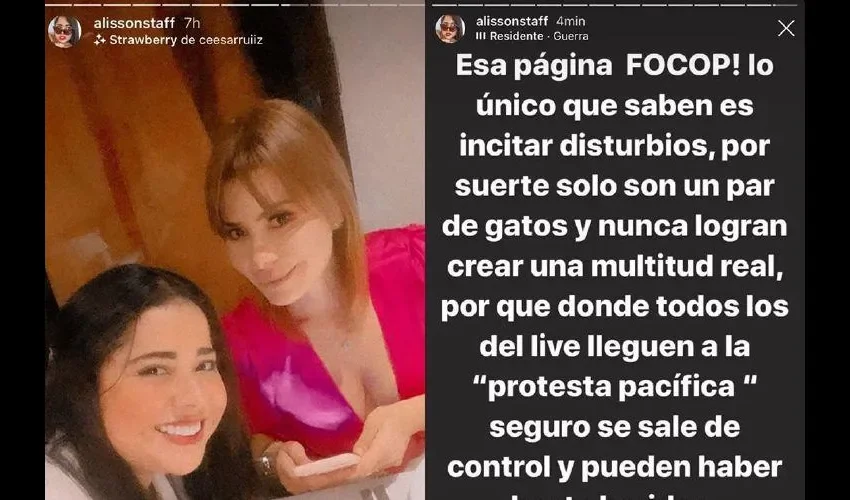Click the story progress bar above the 4min story
This screenshot has height=500, width=850.
pos(614,5)
